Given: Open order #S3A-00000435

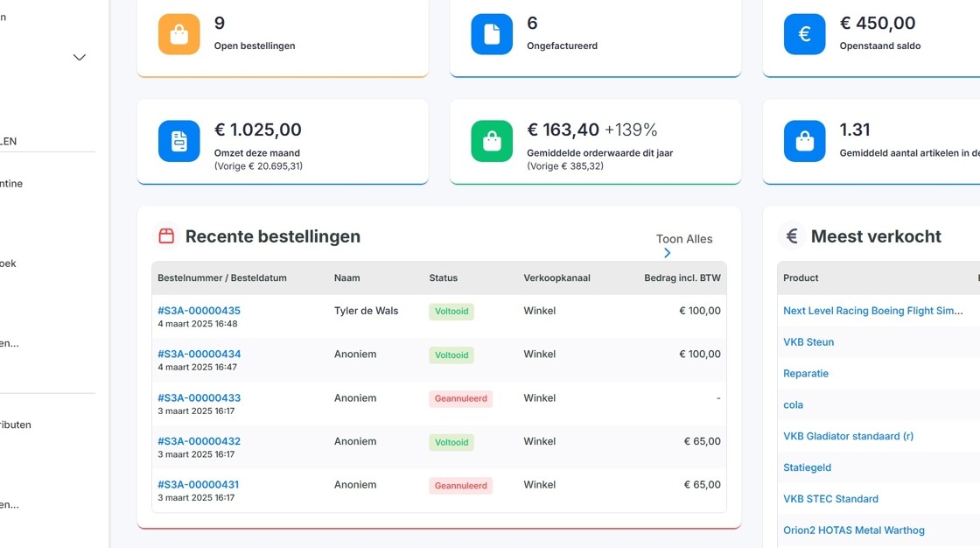Looking at the screenshot, I should 199,310.
